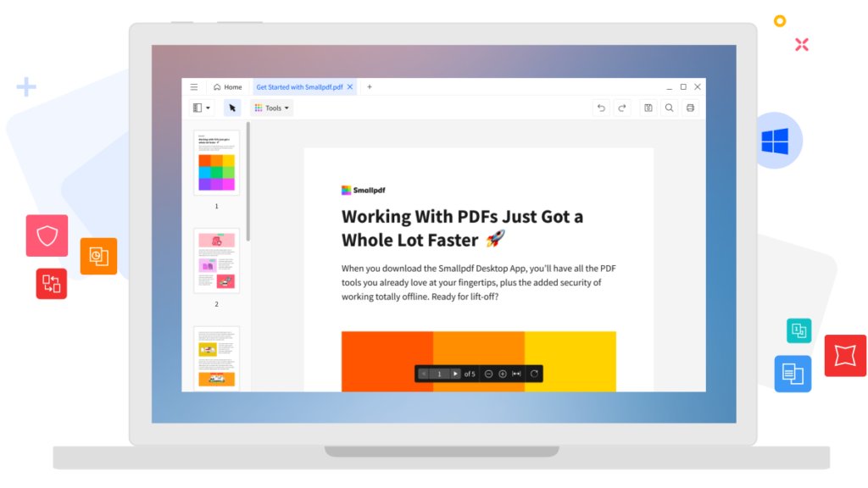
Task: Go to the next page arrow
Action: pyautogui.click(x=455, y=374)
